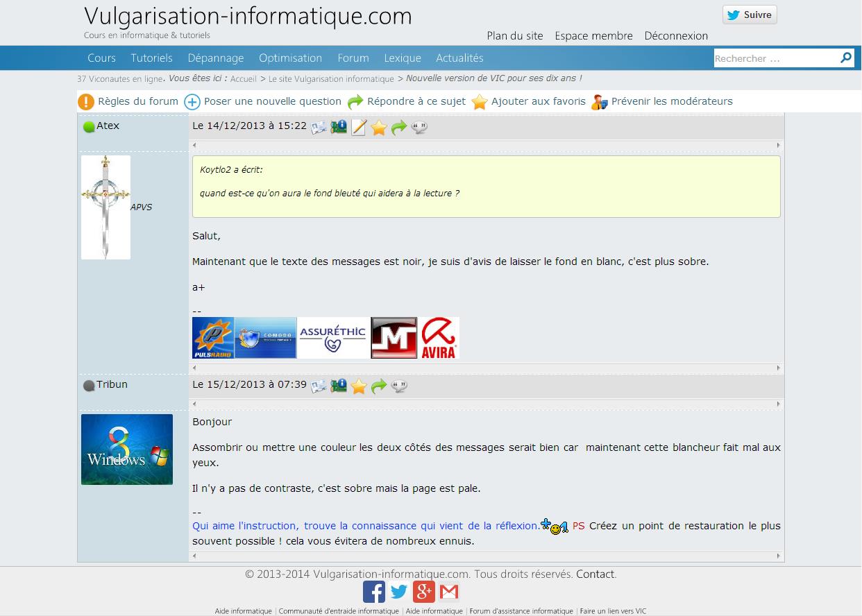Click the Vulgarisation-informatique.com site title
The image size is (862, 616).
(x=248, y=16)
